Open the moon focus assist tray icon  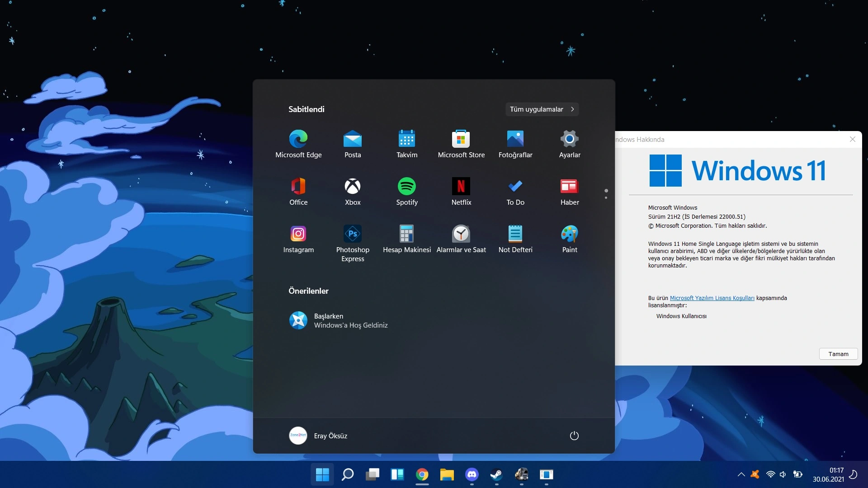[x=853, y=474]
